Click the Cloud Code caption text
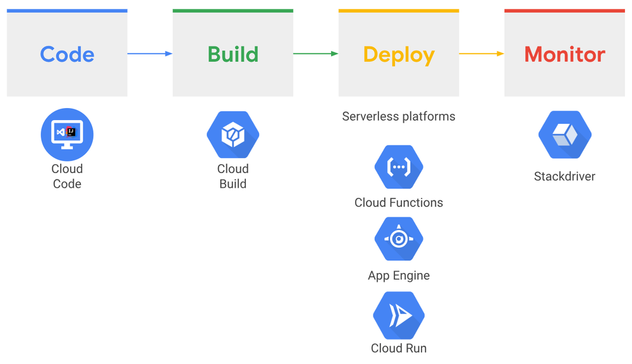Image resolution: width=632 pixels, height=364 pixels. coord(67,176)
